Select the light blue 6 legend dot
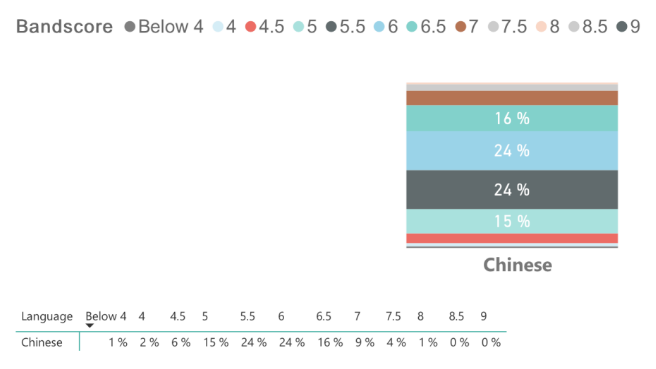This screenshot has height=369, width=656. point(379,27)
